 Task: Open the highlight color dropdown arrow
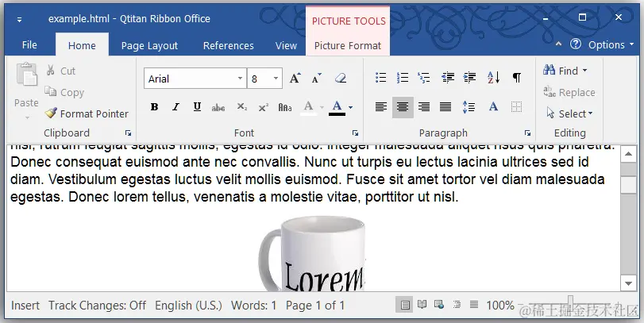point(322,107)
